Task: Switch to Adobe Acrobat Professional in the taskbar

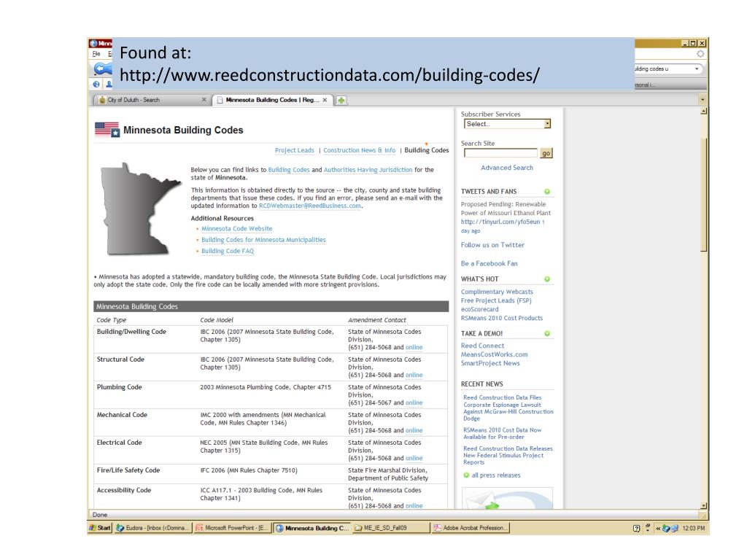Action: [471, 528]
